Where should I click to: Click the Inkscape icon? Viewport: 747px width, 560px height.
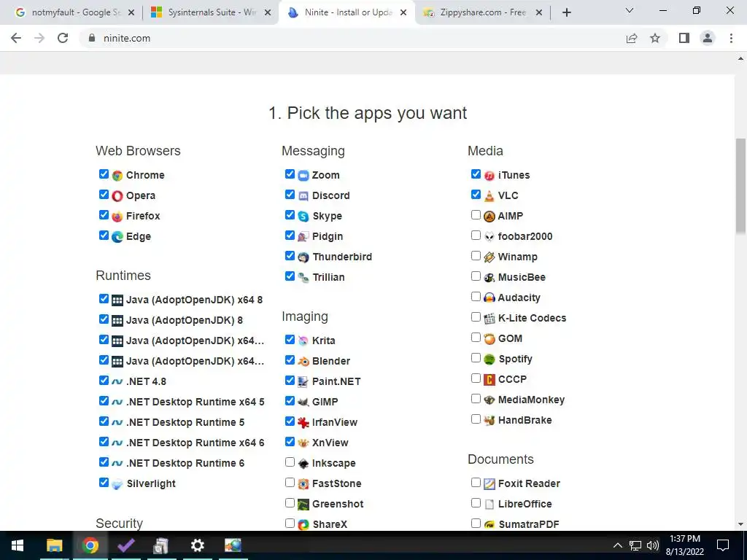pyautogui.click(x=303, y=463)
